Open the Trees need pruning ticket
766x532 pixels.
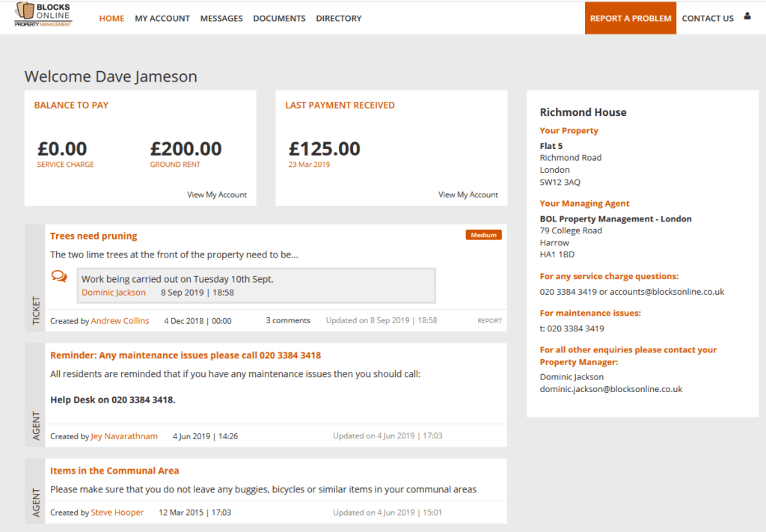94,235
